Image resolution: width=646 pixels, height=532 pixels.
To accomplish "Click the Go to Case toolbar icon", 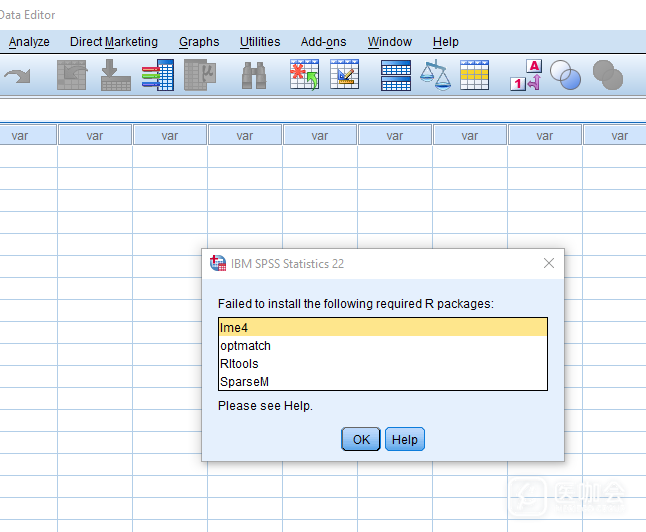I will [71, 76].
